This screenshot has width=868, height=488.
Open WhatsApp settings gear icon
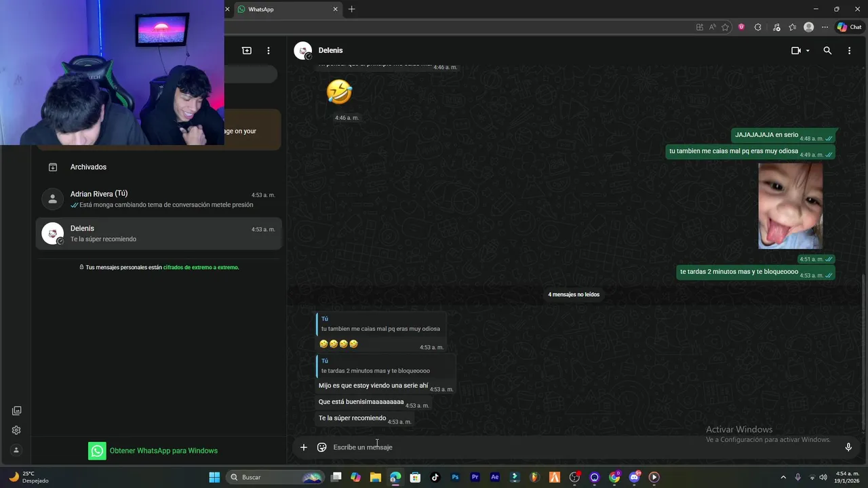[16, 430]
